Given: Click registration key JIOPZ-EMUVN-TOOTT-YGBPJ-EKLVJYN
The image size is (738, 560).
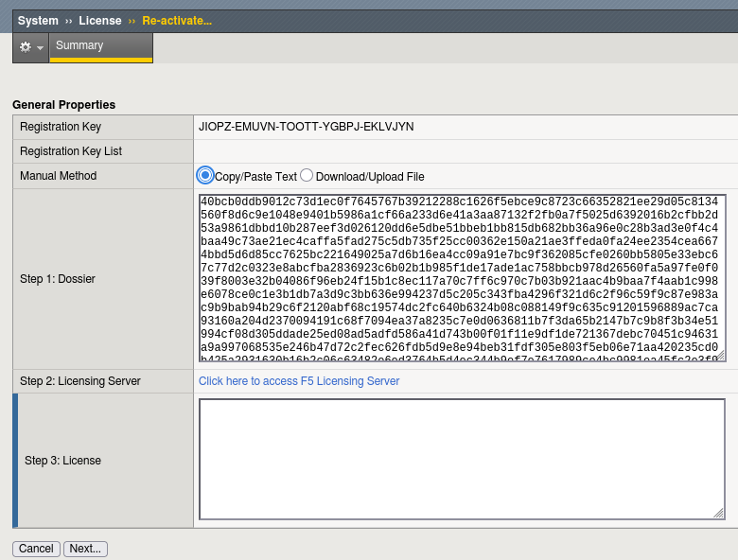Looking at the screenshot, I should pos(307,127).
